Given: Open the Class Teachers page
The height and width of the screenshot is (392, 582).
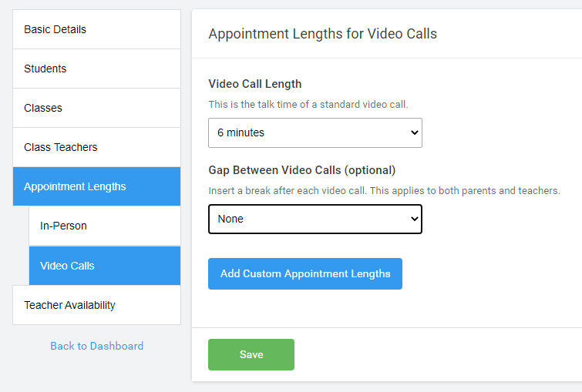Looking at the screenshot, I should [61, 147].
